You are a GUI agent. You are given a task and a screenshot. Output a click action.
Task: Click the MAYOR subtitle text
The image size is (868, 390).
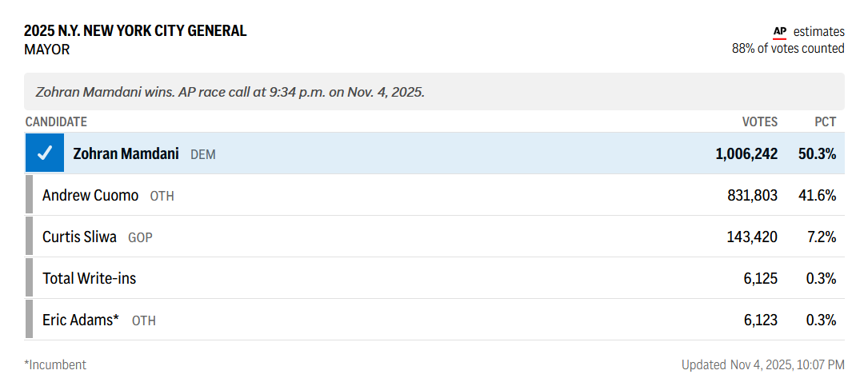point(47,50)
